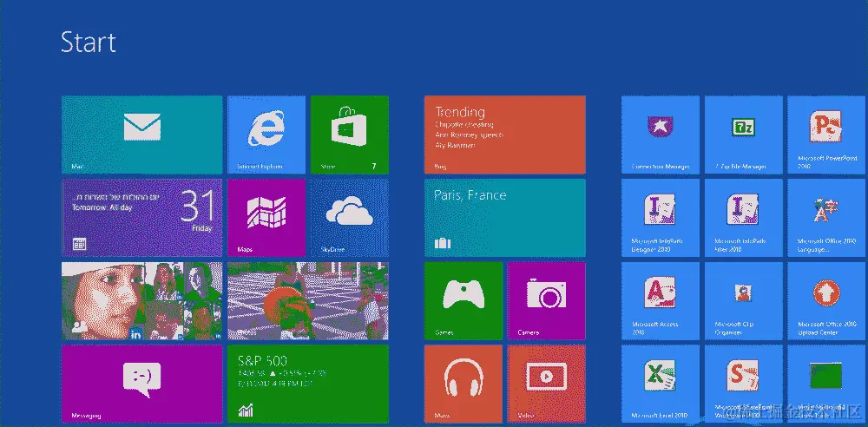This screenshot has width=868, height=427.
Task: Open the Maps tile
Action: (x=266, y=218)
